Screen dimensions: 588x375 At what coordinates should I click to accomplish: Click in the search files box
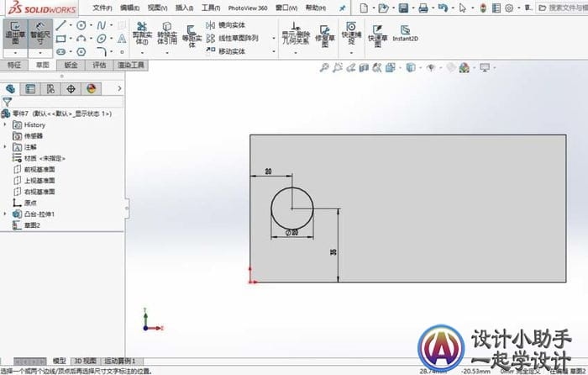click(562, 8)
